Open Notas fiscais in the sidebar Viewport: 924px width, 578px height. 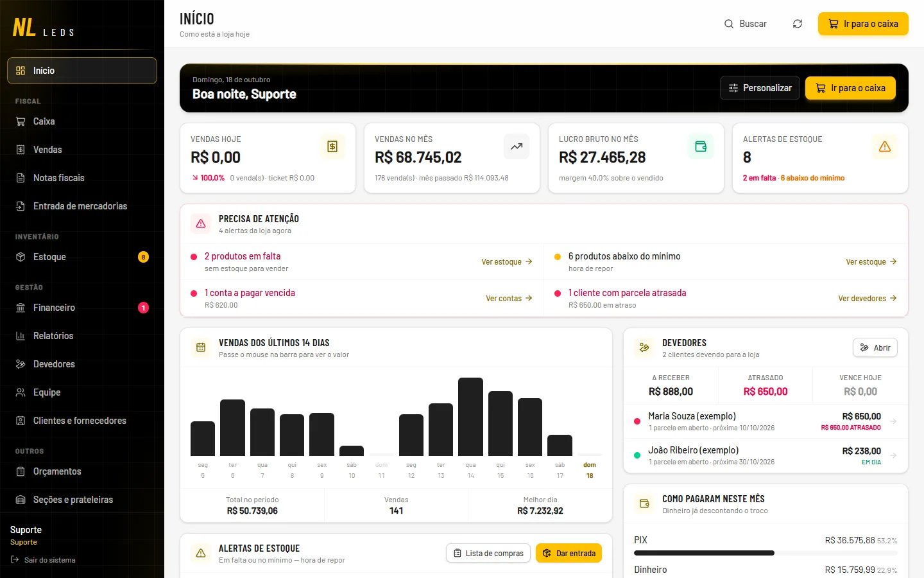[x=82, y=178]
